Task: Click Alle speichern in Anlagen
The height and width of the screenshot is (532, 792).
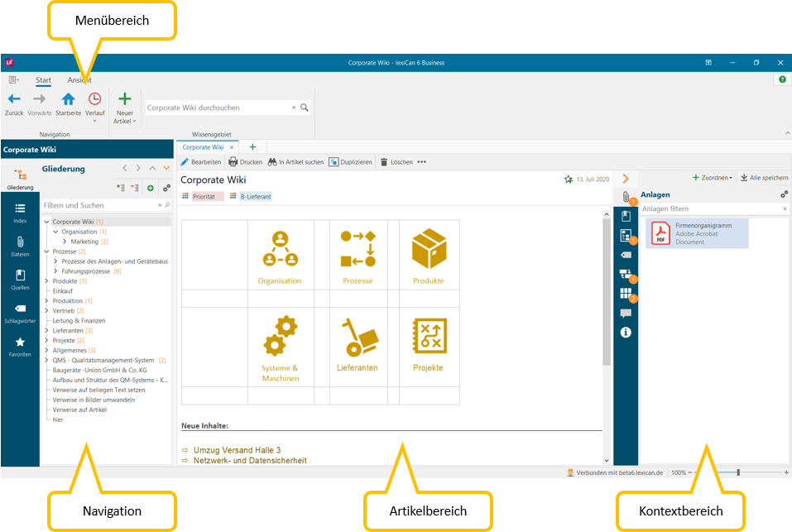Action: point(764,178)
